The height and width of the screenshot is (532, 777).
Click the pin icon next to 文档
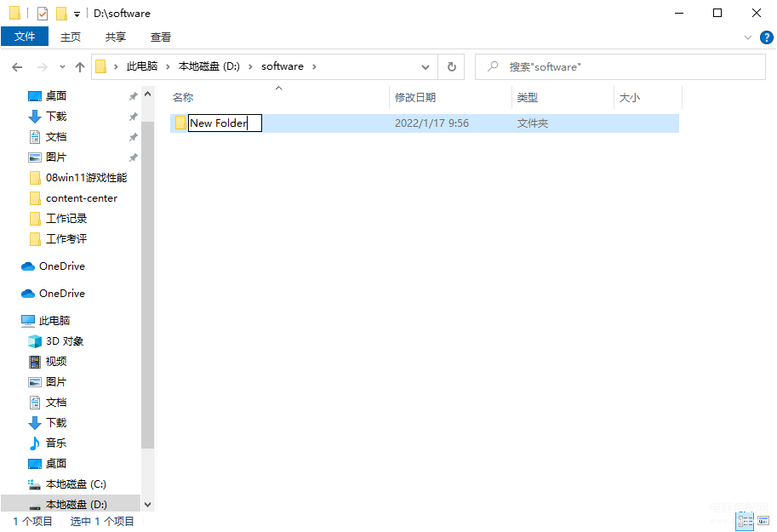[134, 137]
